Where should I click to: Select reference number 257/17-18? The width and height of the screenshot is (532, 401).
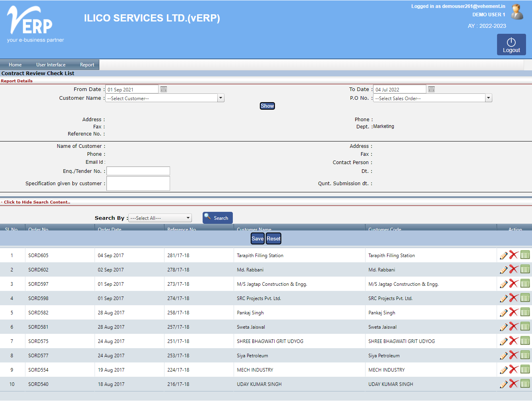click(178, 327)
